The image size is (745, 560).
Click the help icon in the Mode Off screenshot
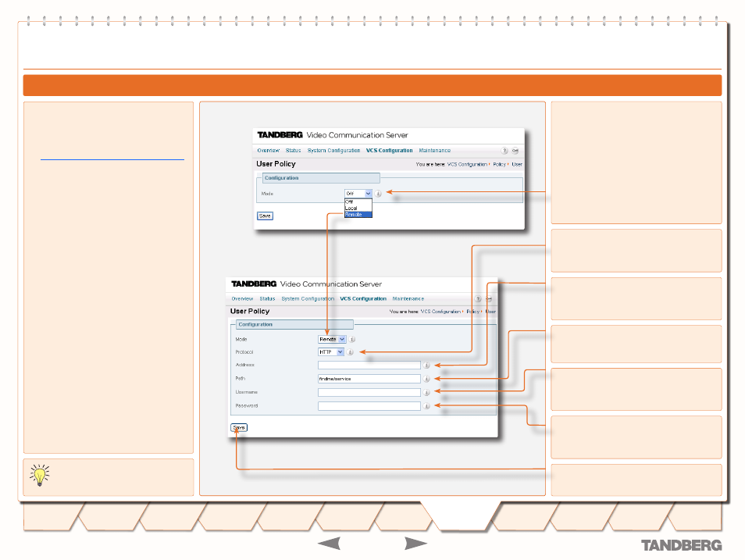(504, 151)
